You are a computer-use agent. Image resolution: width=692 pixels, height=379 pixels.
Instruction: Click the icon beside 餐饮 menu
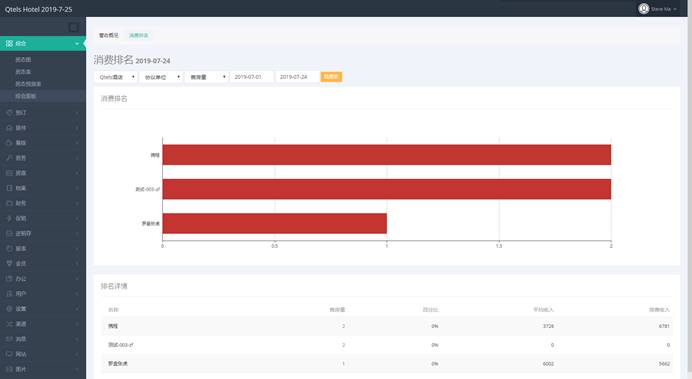(9, 143)
